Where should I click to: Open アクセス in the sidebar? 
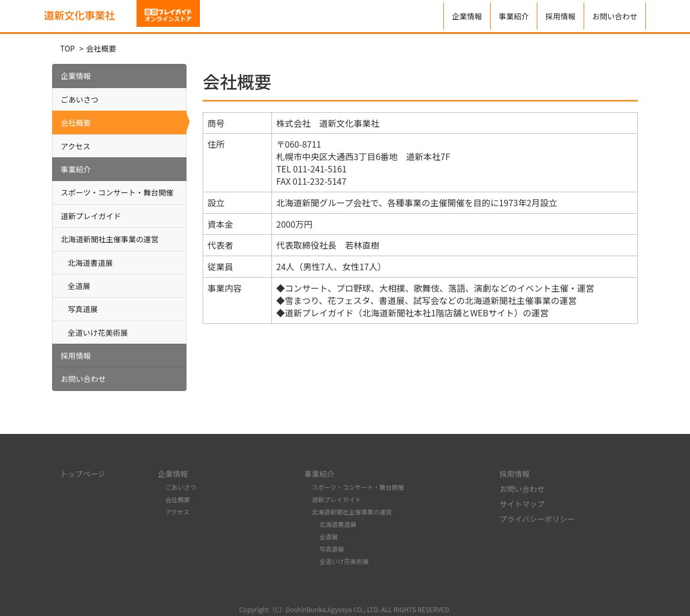point(119,146)
